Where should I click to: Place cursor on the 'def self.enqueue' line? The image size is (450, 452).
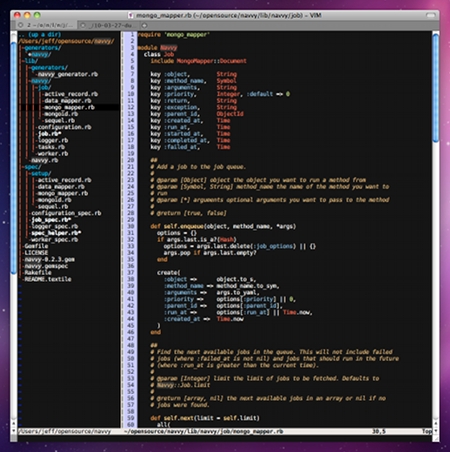pos(223,226)
